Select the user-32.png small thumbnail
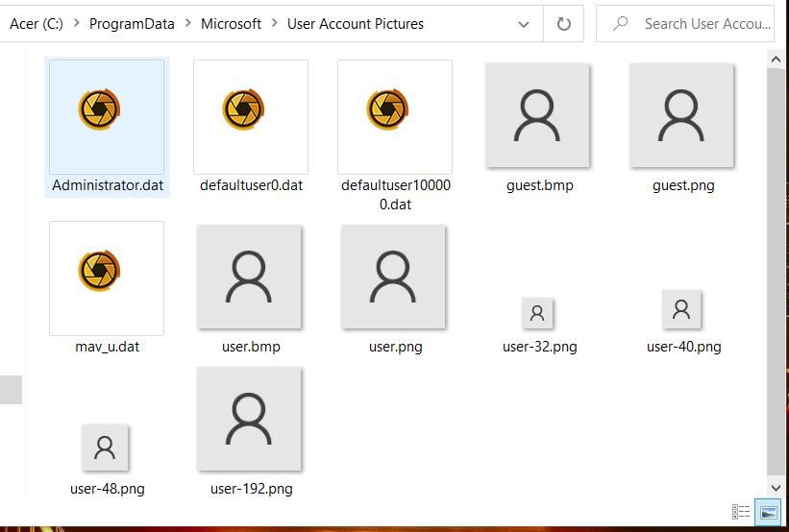The width and height of the screenshot is (789, 532). tap(537, 313)
